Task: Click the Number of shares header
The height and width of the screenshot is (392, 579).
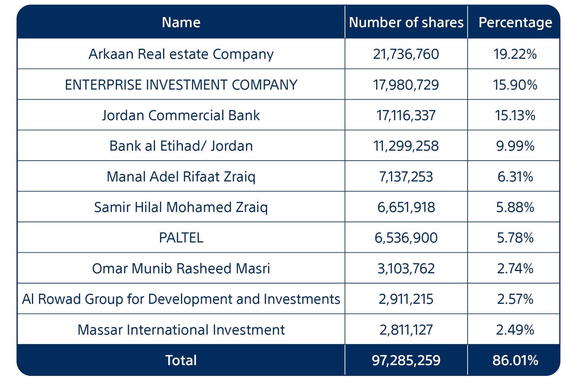Action: click(406, 22)
